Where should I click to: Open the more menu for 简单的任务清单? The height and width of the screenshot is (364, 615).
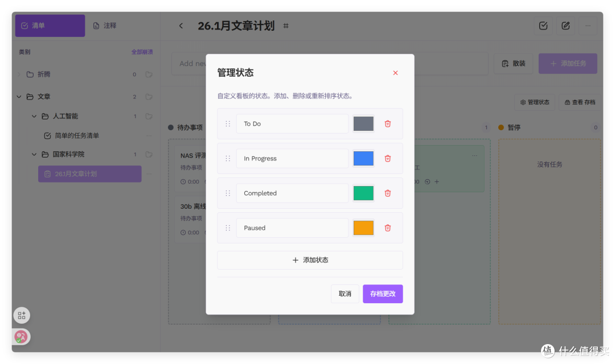[149, 135]
